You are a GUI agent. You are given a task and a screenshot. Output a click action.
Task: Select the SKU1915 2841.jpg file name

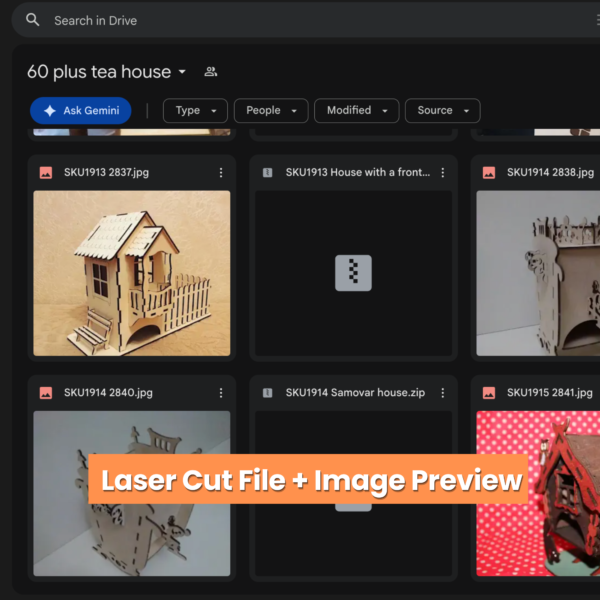[549, 393]
